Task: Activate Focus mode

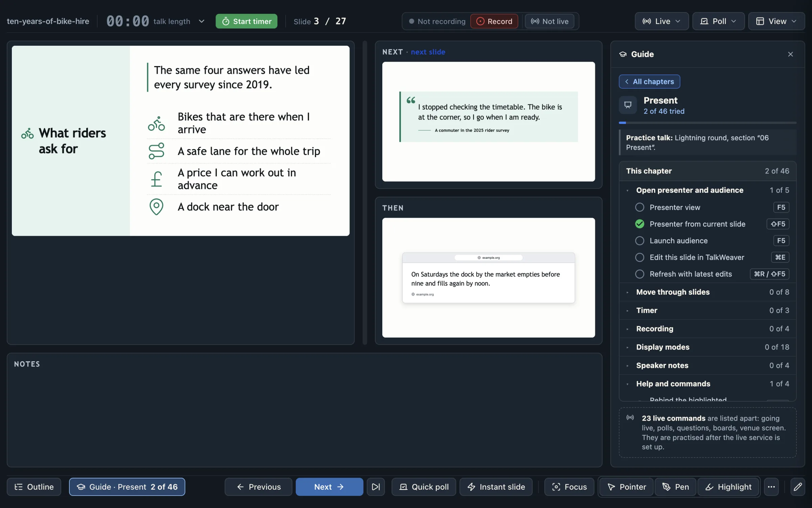Action: click(569, 487)
